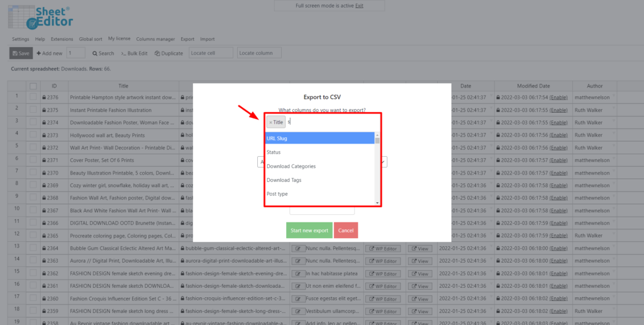Image resolution: width=644 pixels, height=325 pixels.
Task: Click Add new row button
Action: pos(49,53)
